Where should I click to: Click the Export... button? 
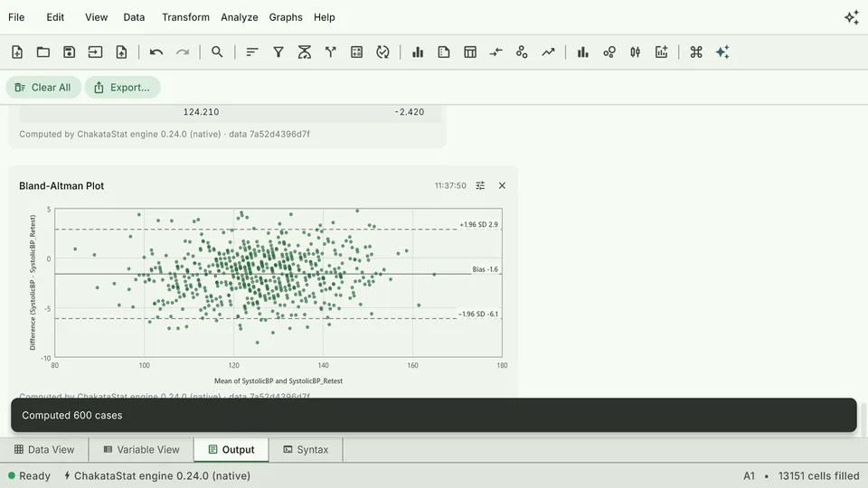[122, 88]
